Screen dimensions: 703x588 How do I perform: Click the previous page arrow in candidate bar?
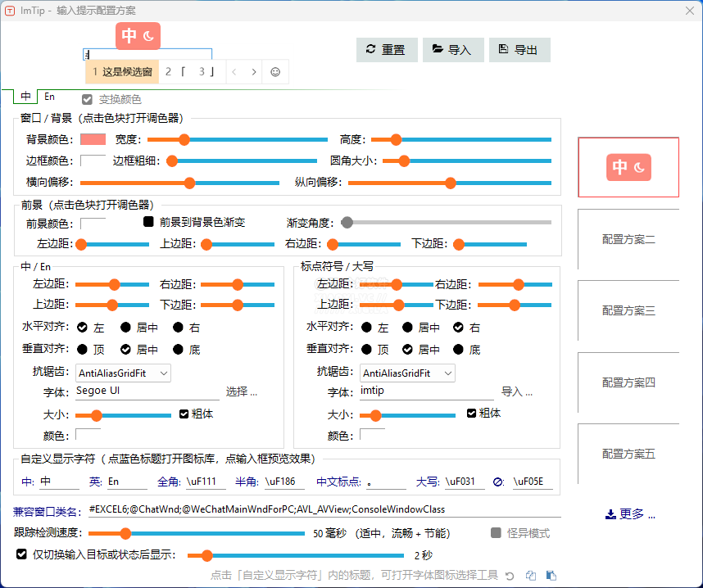pos(234,72)
